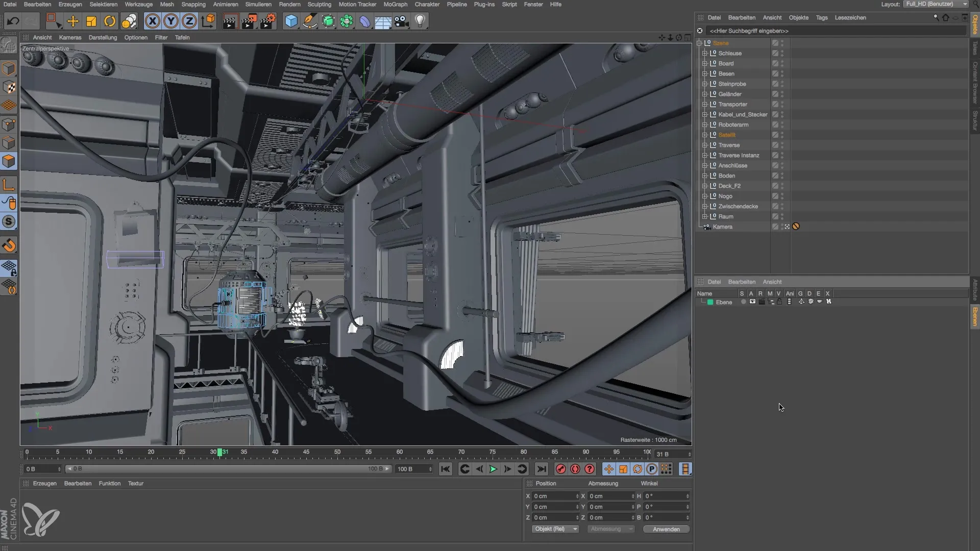
Task: Click the Position X 0 cm field
Action: click(555, 496)
